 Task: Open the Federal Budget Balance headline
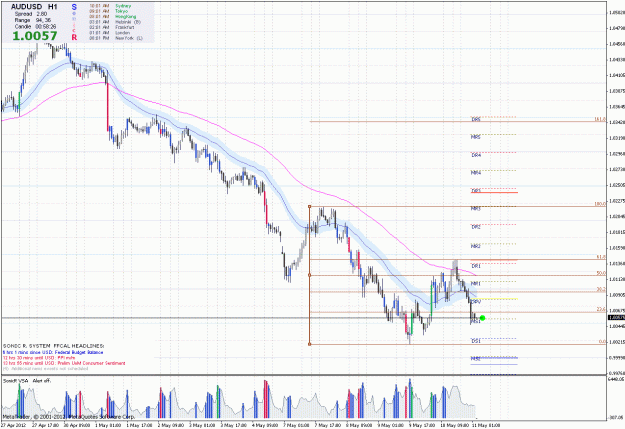click(x=53, y=352)
